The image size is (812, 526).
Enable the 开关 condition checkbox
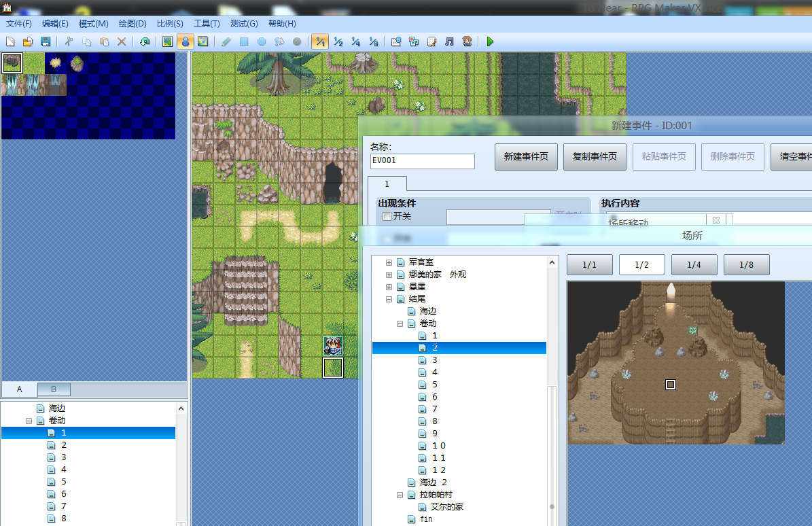pyautogui.click(x=387, y=216)
